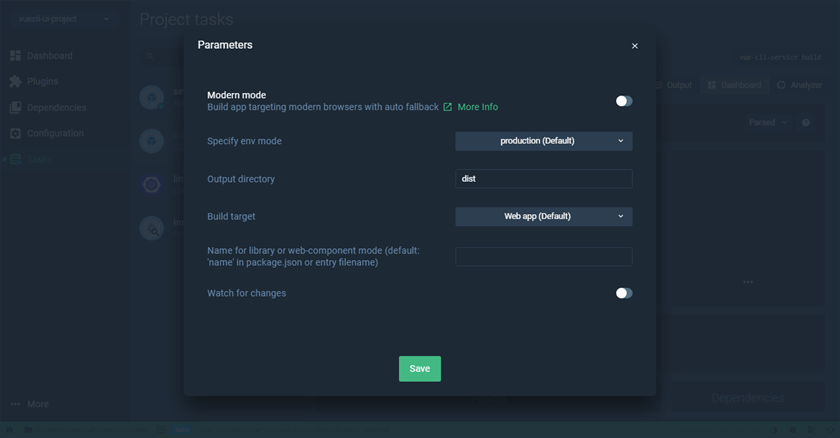Open the vuecli-ui-project project dropdown
The image size is (840, 438).
(63, 19)
